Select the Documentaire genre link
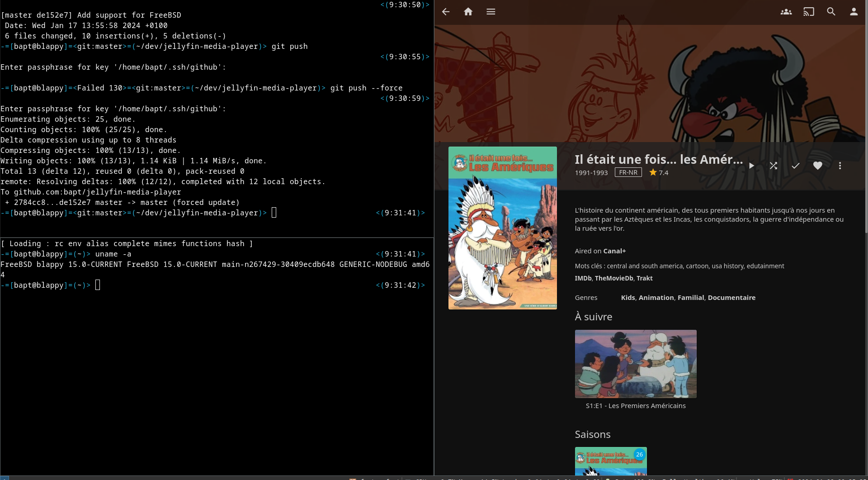 731,298
